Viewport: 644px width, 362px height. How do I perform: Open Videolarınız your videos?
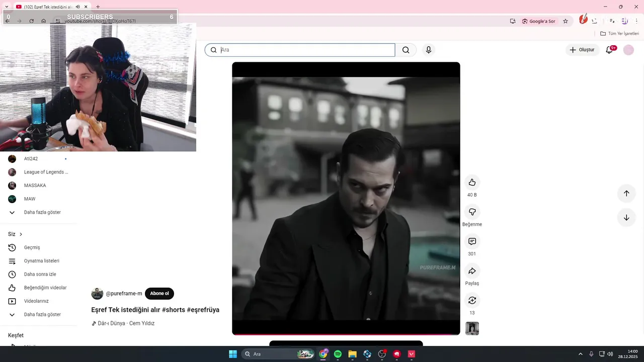pyautogui.click(x=38, y=301)
